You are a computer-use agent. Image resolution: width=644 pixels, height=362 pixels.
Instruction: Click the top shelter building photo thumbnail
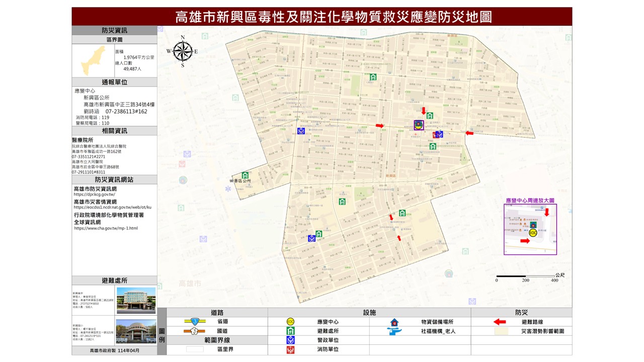click(136, 300)
